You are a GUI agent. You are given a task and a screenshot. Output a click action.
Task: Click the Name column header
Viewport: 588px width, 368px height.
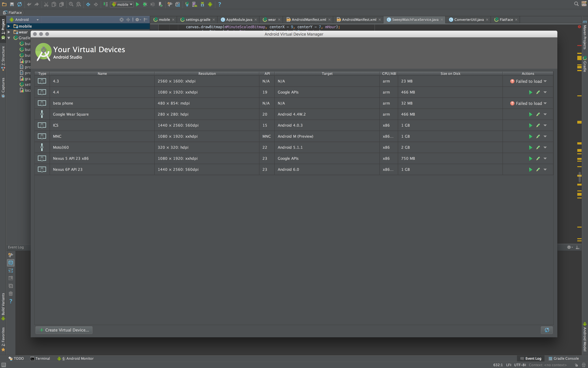102,74
